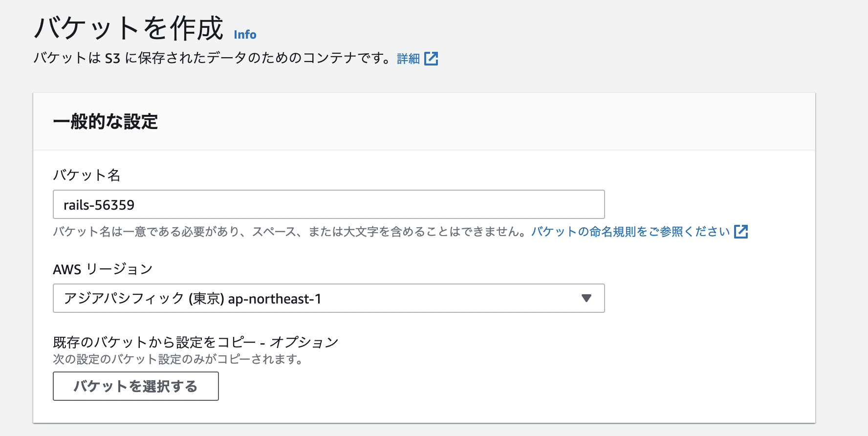Click the 次の設定のバケット設定のみがコピーされます helper text
This screenshot has width=868, height=436.
(178, 359)
